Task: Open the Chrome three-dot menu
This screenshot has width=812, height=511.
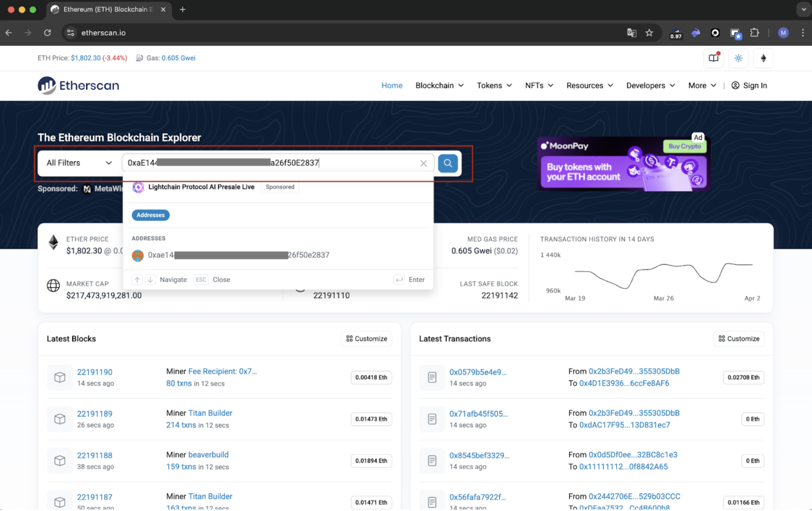Action: 802,33
